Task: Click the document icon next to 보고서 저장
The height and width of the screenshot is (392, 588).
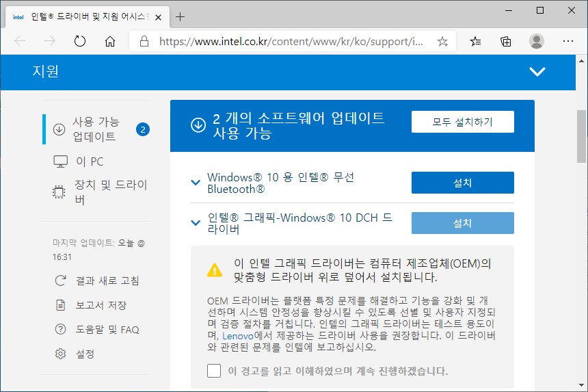Action: click(x=60, y=305)
